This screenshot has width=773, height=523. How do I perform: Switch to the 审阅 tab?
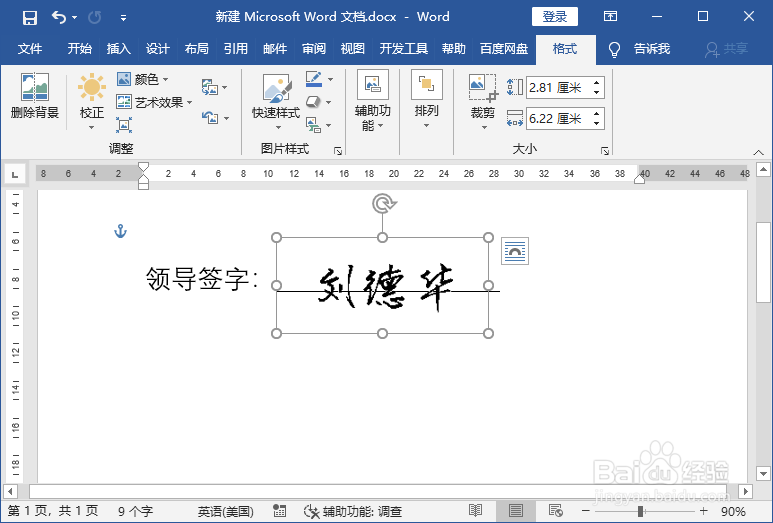314,49
